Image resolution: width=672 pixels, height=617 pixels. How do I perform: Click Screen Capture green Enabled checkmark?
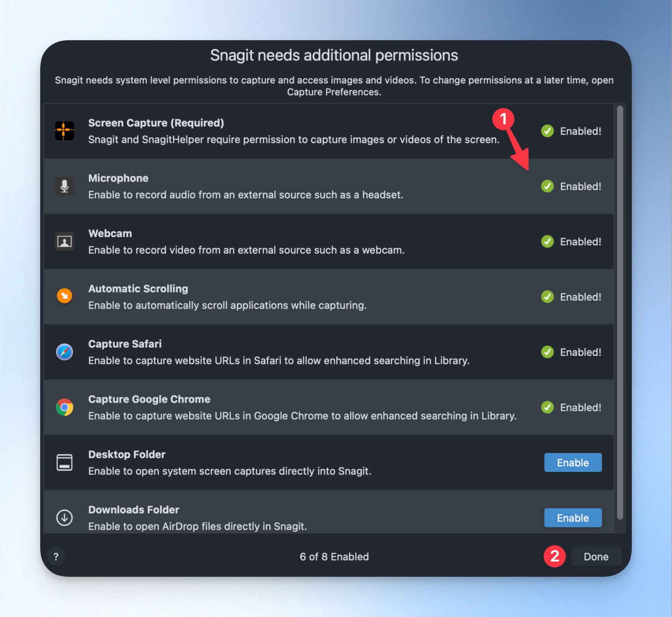[x=547, y=131]
